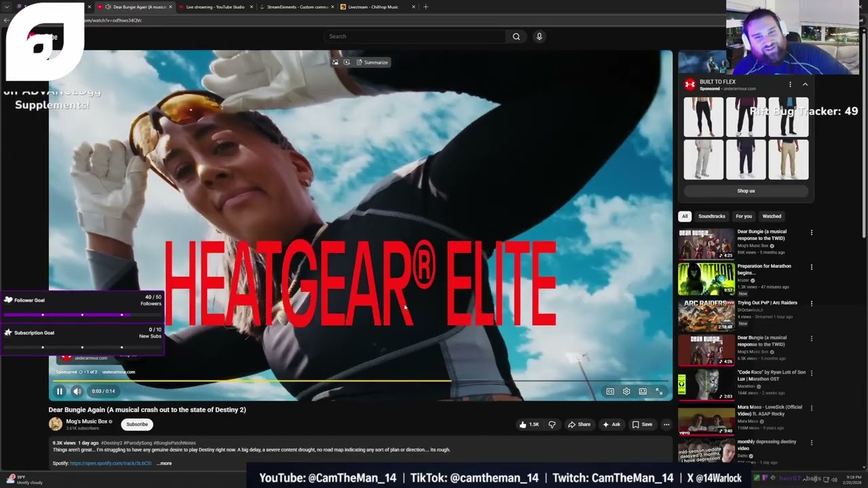Open a new browser tab with plus
Viewport: 868px width, 488px height.
(426, 7)
